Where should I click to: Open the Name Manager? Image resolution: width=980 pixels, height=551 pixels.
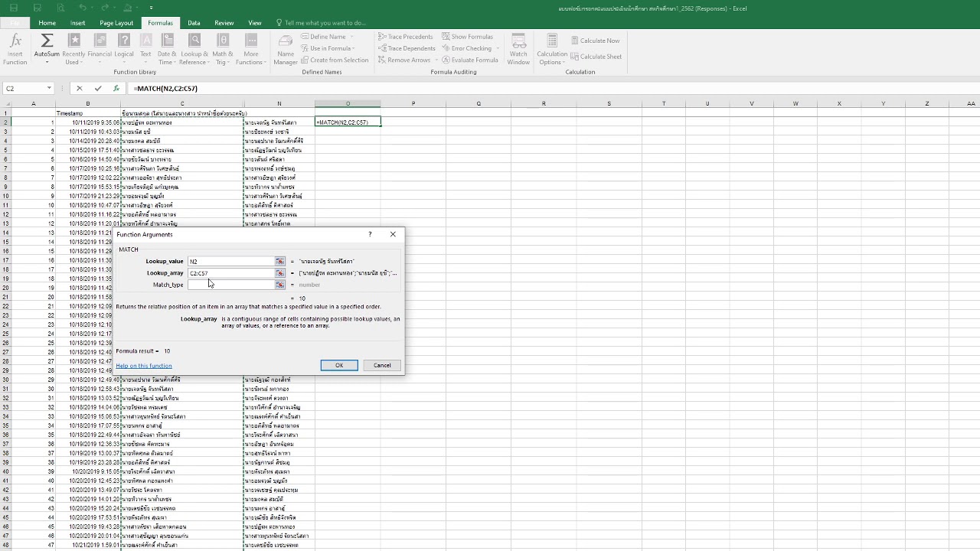point(286,50)
